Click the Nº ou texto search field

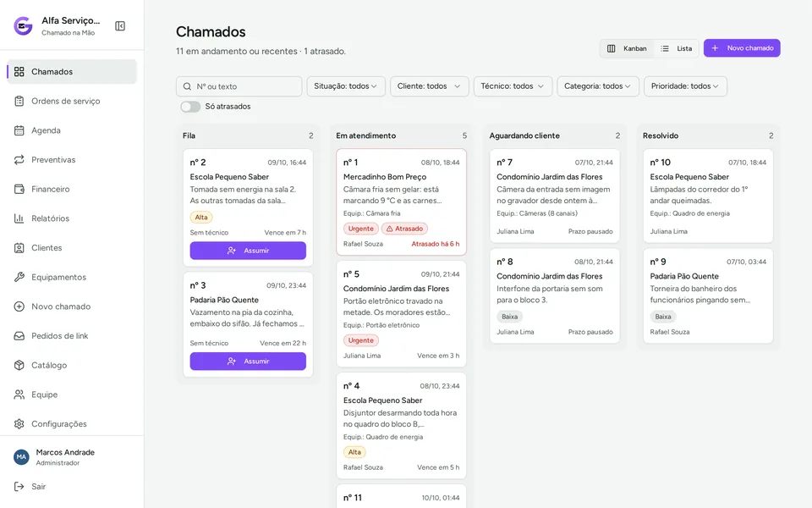coord(239,86)
